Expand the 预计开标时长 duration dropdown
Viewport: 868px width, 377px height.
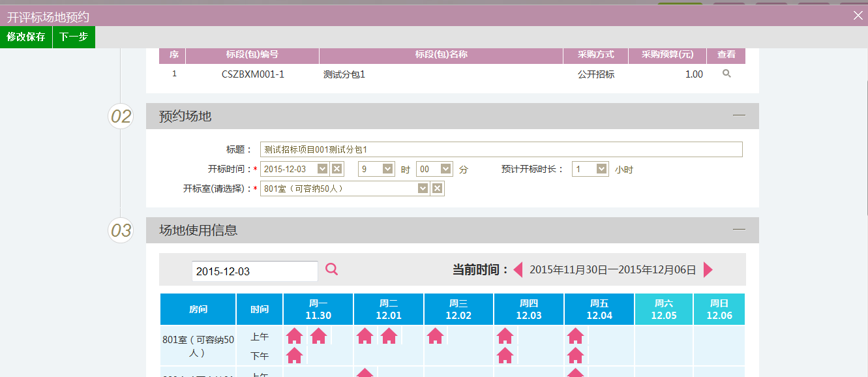pyautogui.click(x=601, y=169)
